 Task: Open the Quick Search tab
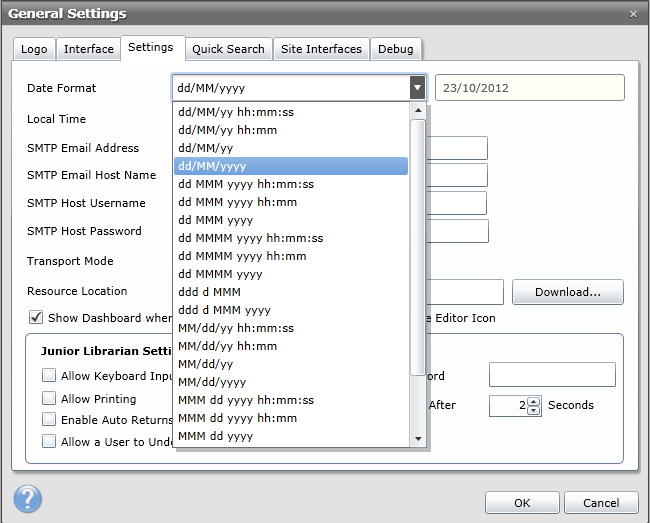pyautogui.click(x=228, y=49)
